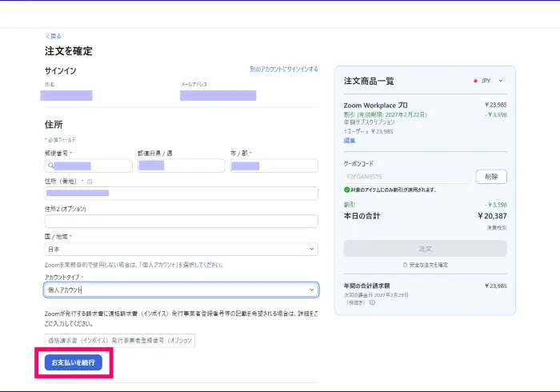The height and width of the screenshot is (392, 560).
Task: Click the 消費税別 note text
Action: [497, 228]
